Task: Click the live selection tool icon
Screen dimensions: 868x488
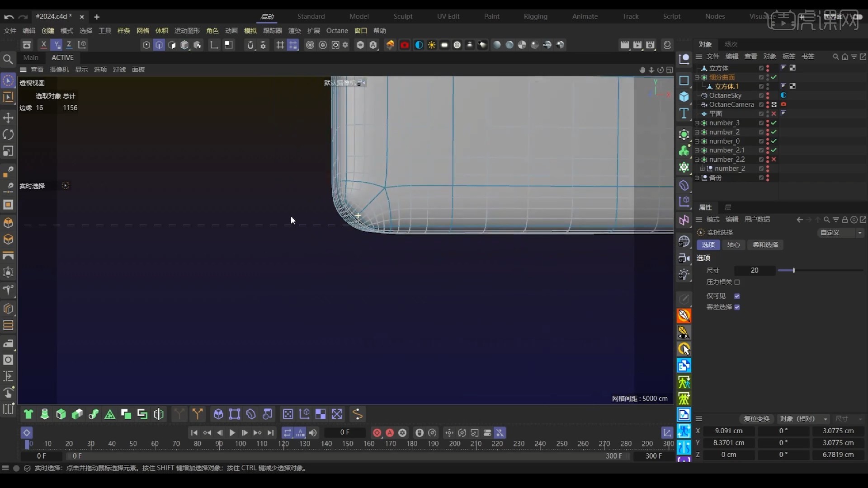Action: [8, 81]
